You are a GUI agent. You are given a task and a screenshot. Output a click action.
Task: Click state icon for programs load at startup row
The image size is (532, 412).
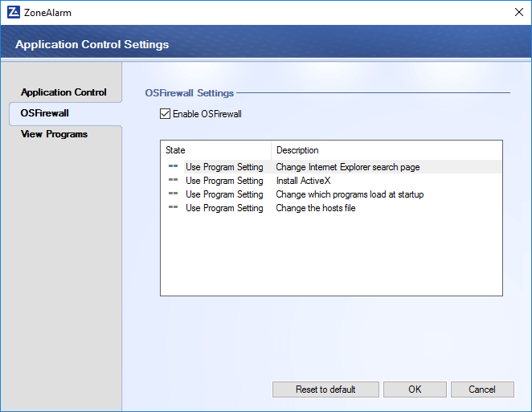tap(173, 194)
